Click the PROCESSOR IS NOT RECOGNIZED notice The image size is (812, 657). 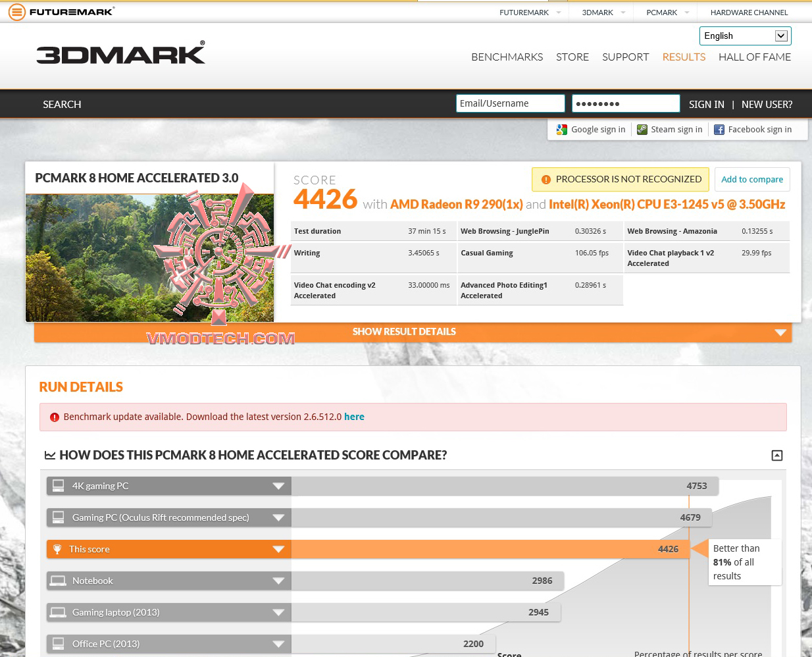tap(621, 180)
